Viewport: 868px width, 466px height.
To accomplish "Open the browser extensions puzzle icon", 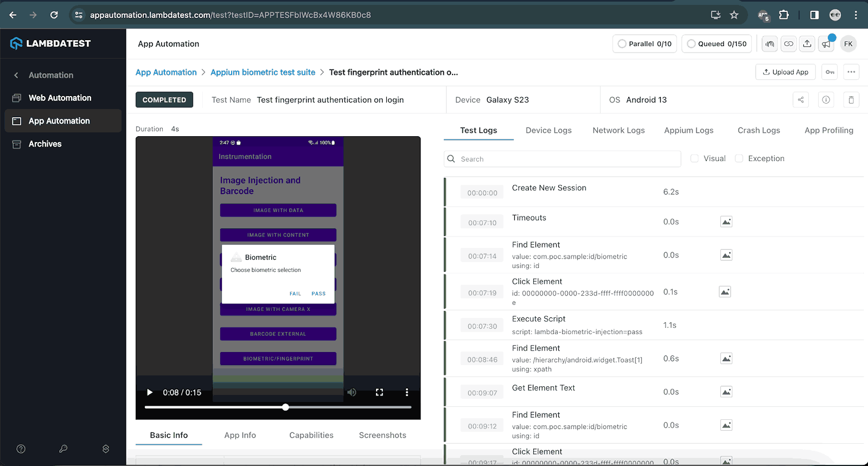I will pos(784,15).
